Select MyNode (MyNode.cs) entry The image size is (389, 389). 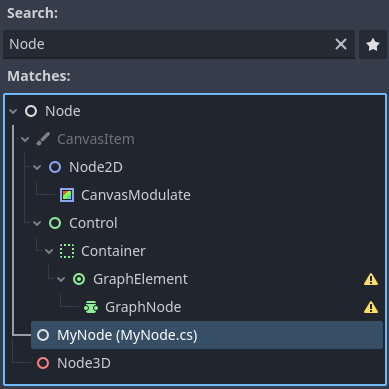pos(207,335)
